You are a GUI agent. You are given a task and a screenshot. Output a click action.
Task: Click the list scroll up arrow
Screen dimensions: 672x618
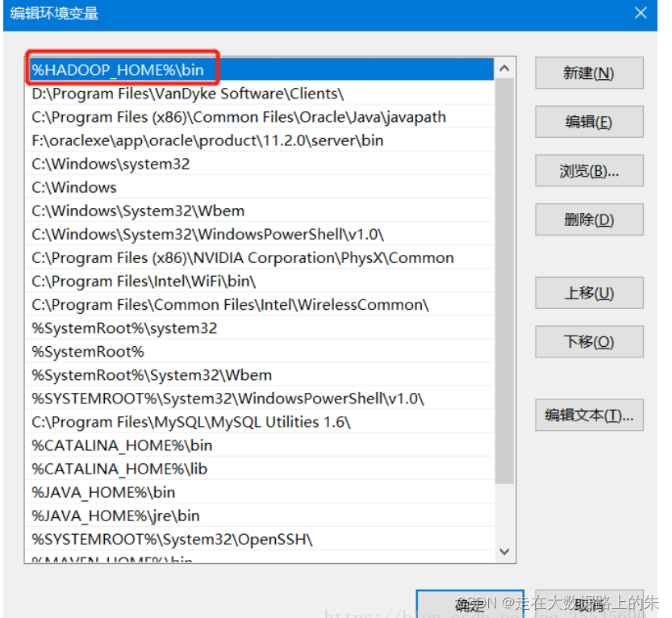pyautogui.click(x=504, y=68)
